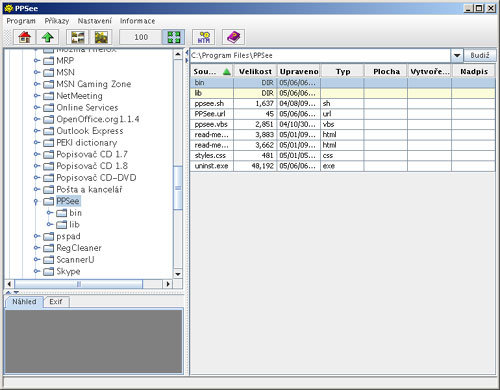
Task: Click the path field C:\Program Files\PPSee
Action: (x=320, y=55)
